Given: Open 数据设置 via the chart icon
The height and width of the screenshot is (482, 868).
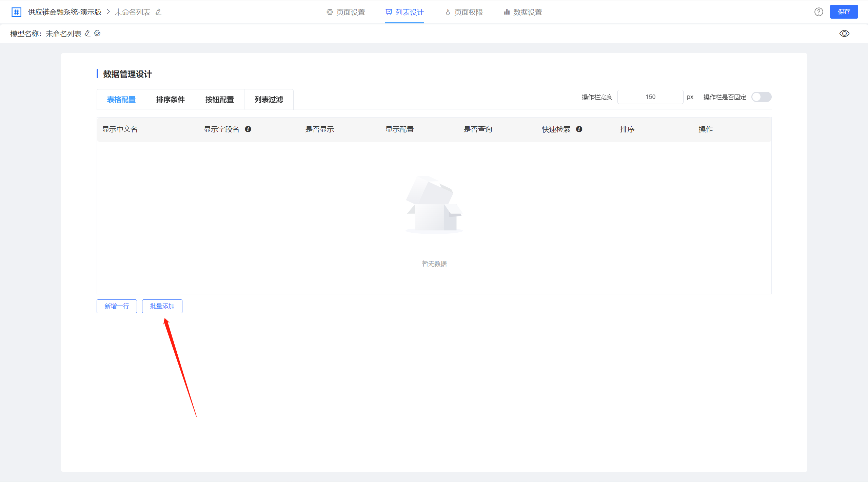Looking at the screenshot, I should pyautogui.click(x=507, y=12).
